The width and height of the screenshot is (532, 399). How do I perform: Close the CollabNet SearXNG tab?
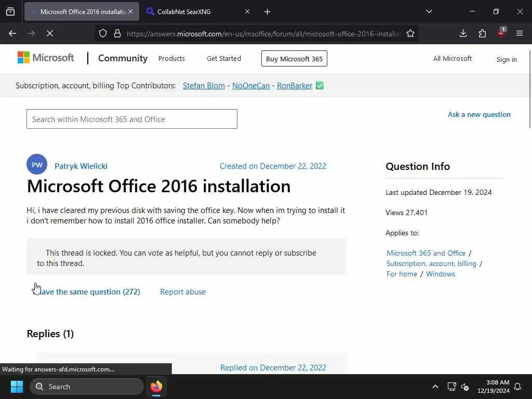tap(247, 11)
